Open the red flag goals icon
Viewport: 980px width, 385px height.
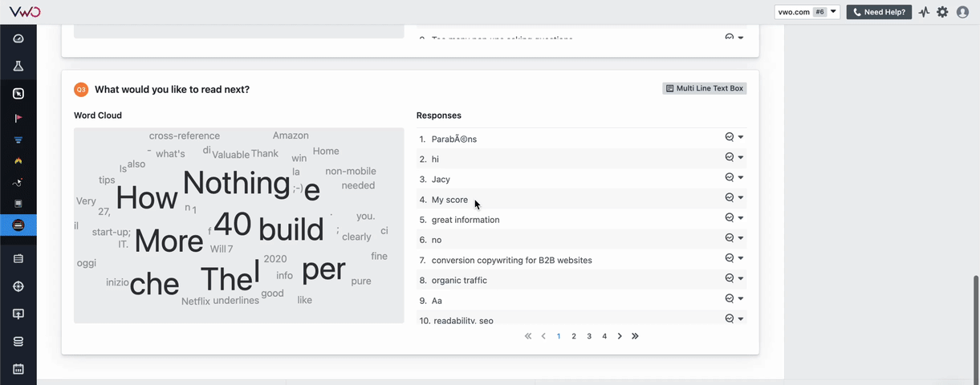[x=18, y=119]
